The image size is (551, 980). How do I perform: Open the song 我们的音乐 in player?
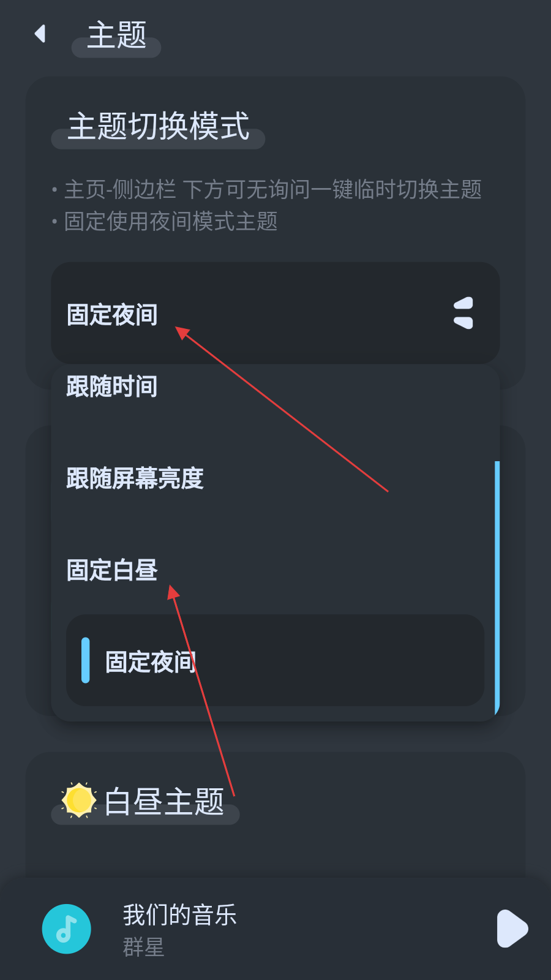(x=179, y=914)
